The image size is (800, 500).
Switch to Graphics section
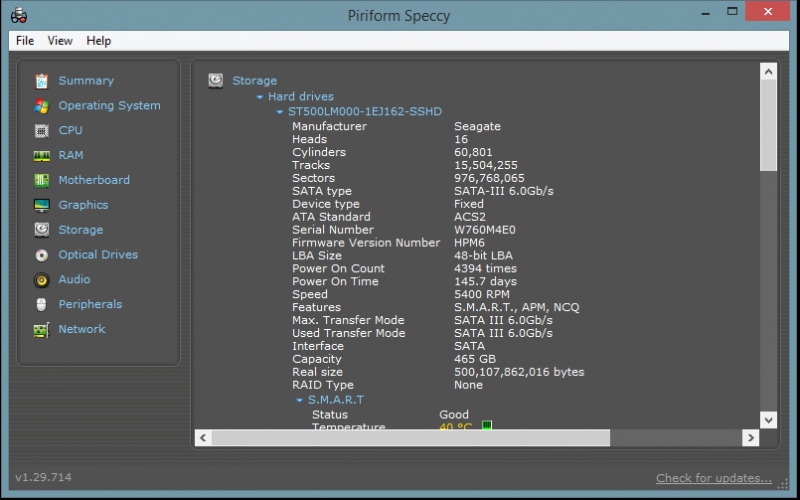pyautogui.click(x=83, y=205)
